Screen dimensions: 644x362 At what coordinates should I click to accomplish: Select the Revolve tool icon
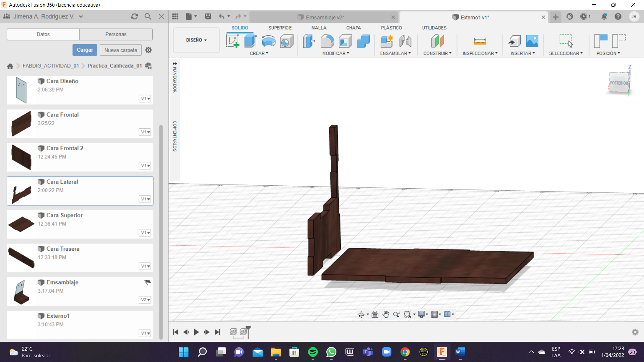[x=268, y=41]
